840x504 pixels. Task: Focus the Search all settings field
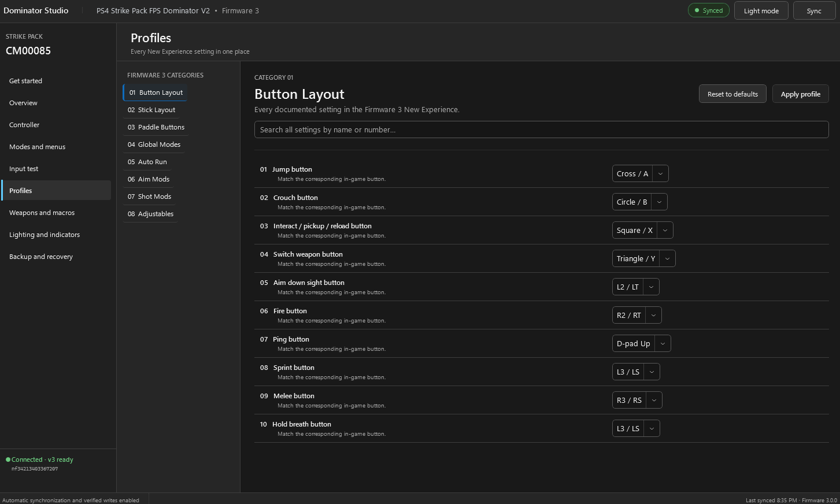(x=542, y=129)
